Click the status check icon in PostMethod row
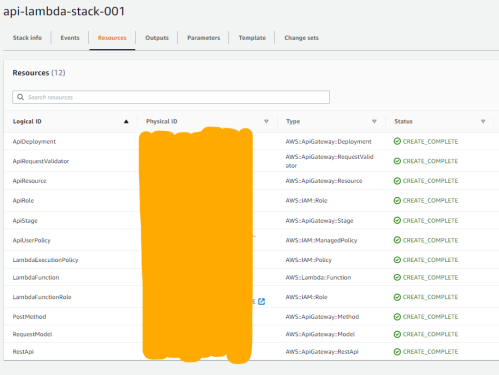Image resolution: width=499 pixels, height=375 pixels. pyautogui.click(x=397, y=317)
